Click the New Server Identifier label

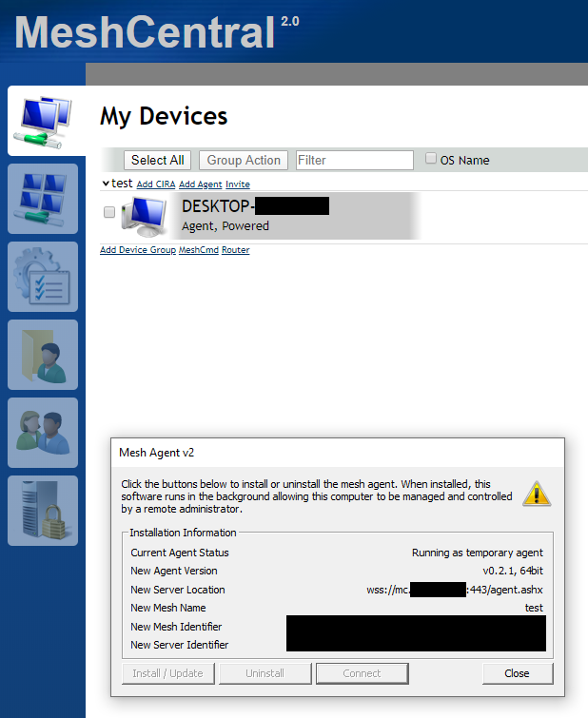click(x=179, y=645)
